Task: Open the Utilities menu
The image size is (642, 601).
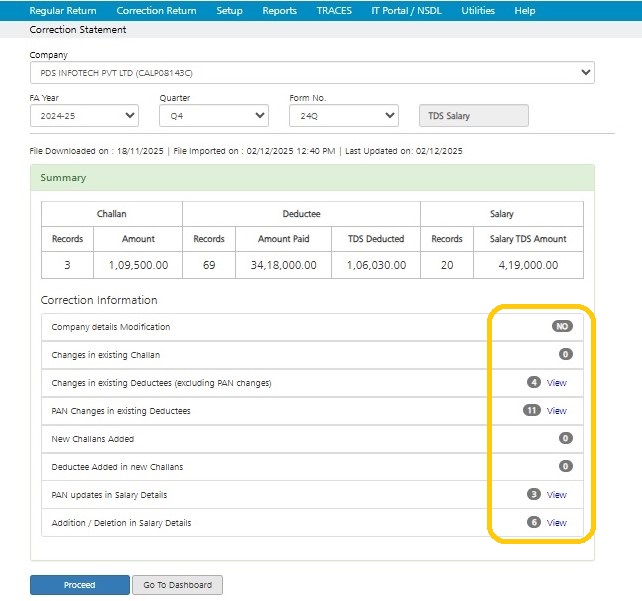Action: (x=479, y=11)
